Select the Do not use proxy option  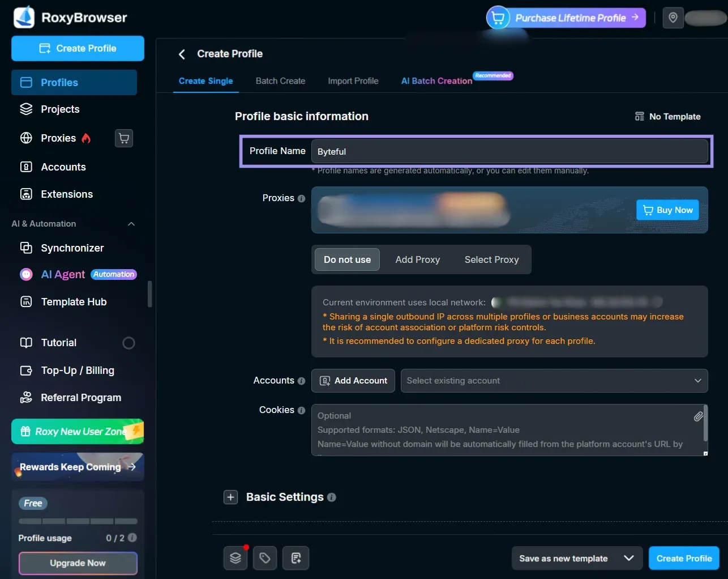click(x=347, y=259)
